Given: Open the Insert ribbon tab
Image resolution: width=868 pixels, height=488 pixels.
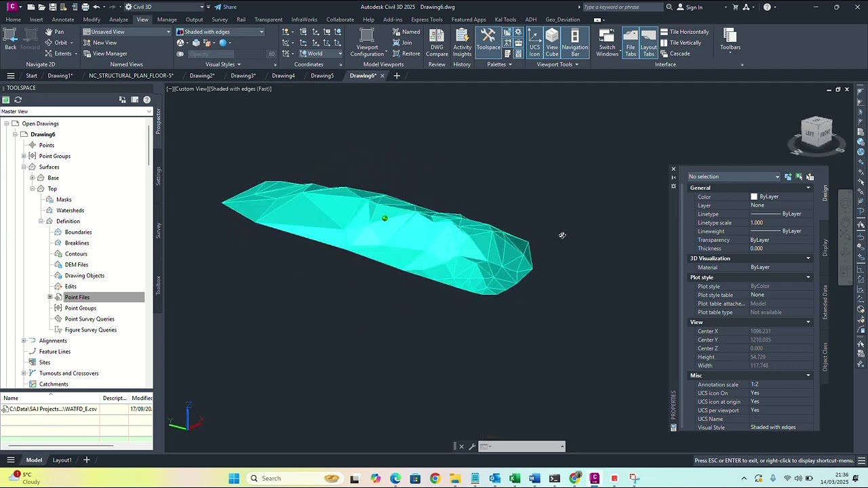Looking at the screenshot, I should (36, 20).
